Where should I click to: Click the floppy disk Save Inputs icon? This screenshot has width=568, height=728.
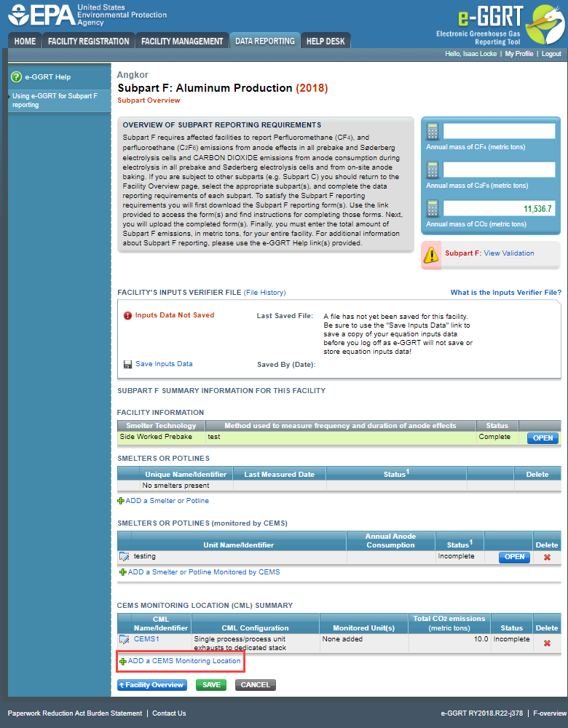[127, 365]
